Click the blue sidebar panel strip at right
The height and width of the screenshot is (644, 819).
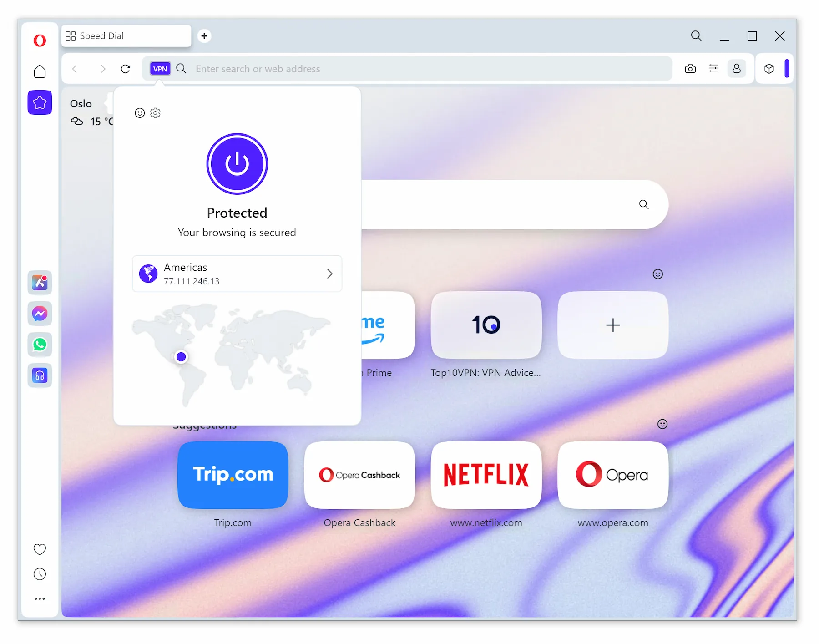coord(787,69)
